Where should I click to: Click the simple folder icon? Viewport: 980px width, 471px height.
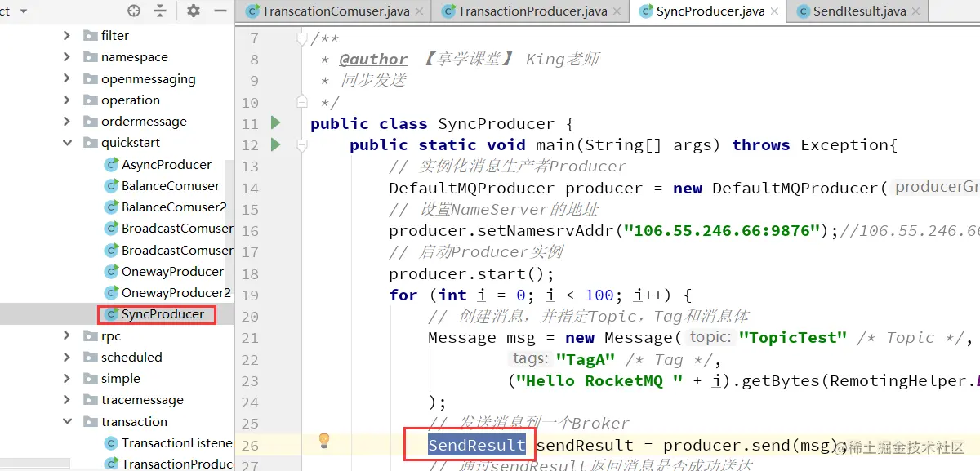91,378
